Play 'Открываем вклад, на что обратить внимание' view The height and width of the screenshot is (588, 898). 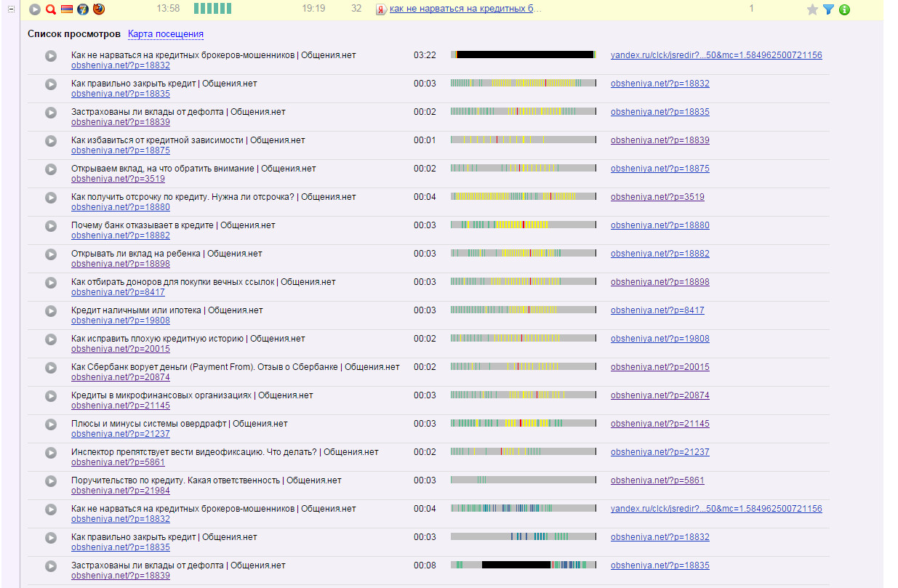51,169
